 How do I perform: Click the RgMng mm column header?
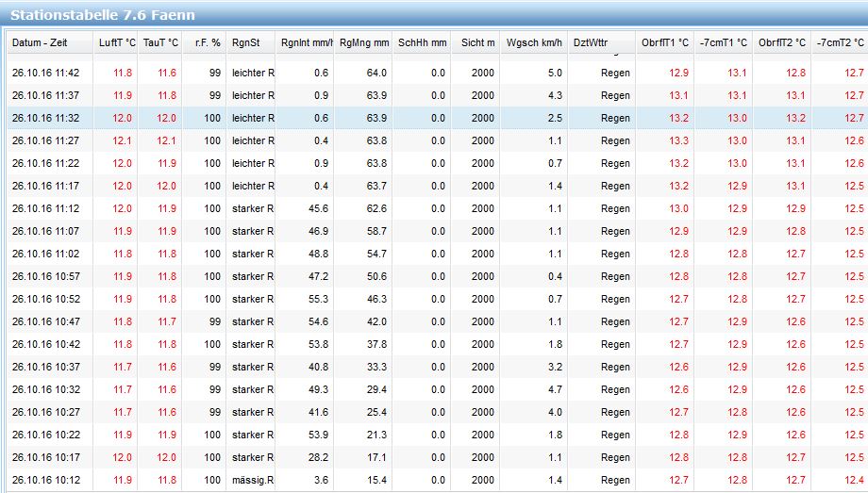[363, 42]
